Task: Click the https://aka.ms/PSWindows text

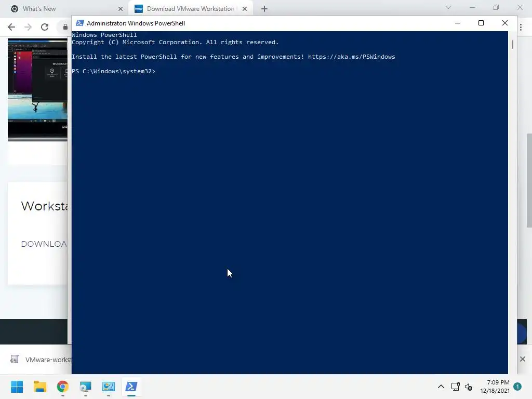Action: tap(352, 57)
